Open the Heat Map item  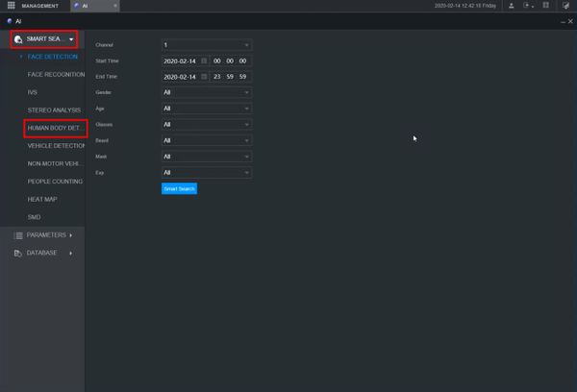pyautogui.click(x=42, y=199)
